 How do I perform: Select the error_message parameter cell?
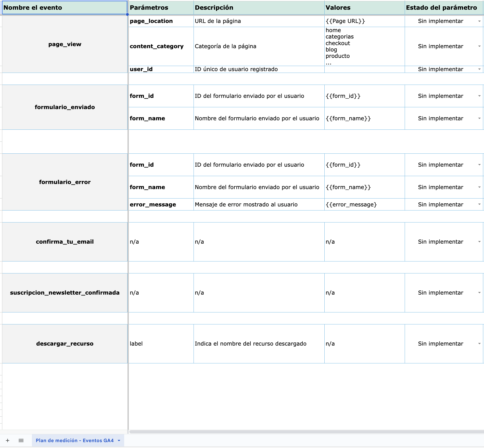[161, 204]
